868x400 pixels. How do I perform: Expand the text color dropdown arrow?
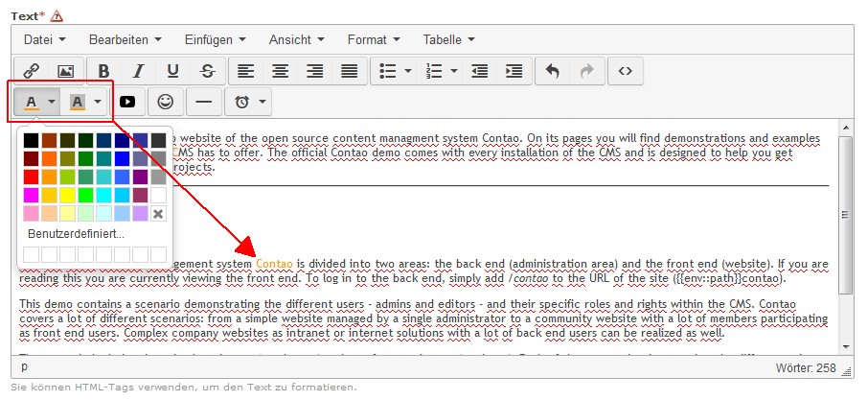[x=53, y=102]
